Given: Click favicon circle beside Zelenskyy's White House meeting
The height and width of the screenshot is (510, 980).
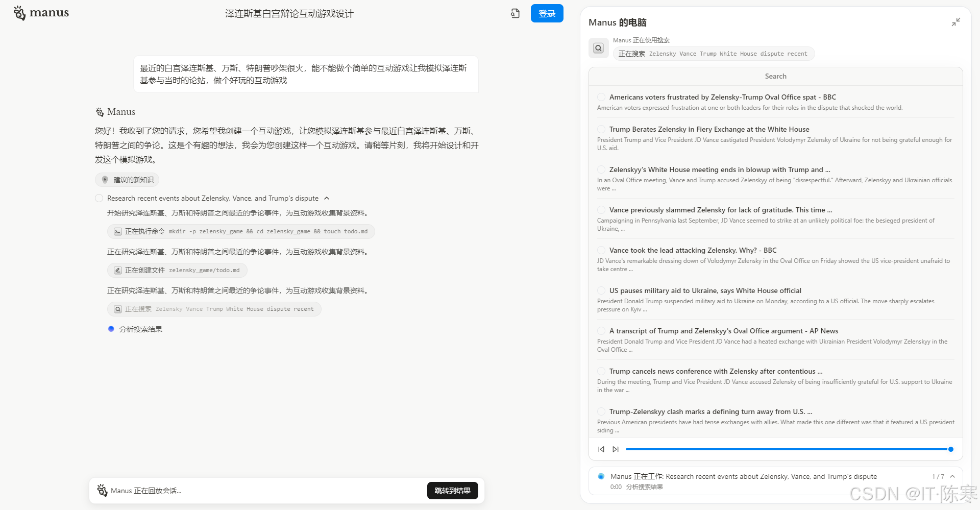Looking at the screenshot, I should 601,169.
